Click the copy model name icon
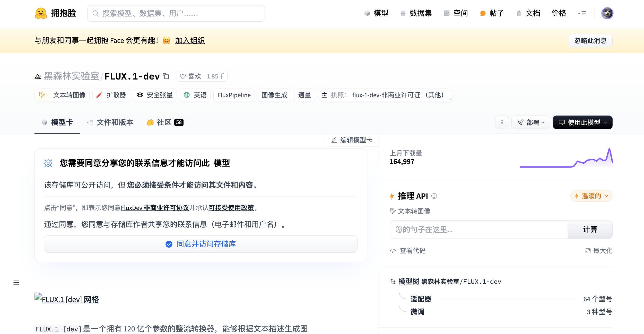The width and height of the screenshot is (644, 334). (166, 76)
